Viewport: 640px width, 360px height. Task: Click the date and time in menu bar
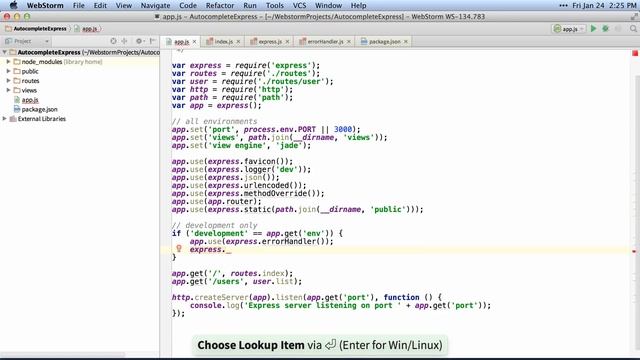(604, 5)
